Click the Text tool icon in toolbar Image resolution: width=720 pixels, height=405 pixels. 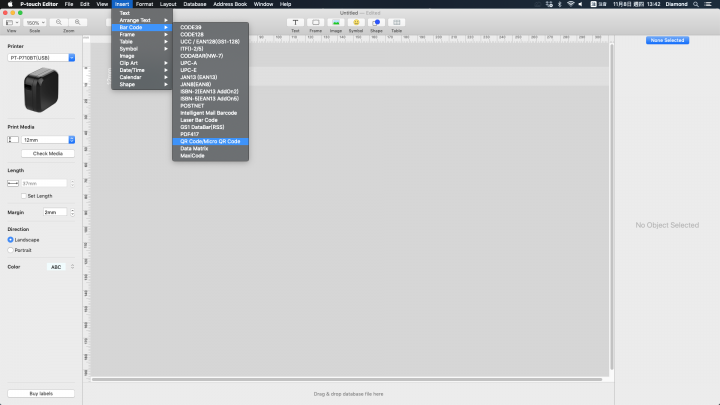(x=295, y=22)
